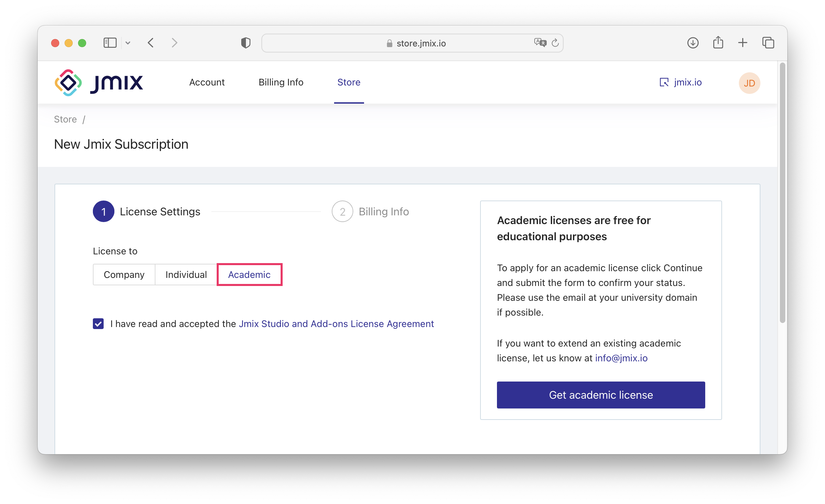Screen dimensions: 825x504
Task: Select the Company license option
Action: point(124,275)
